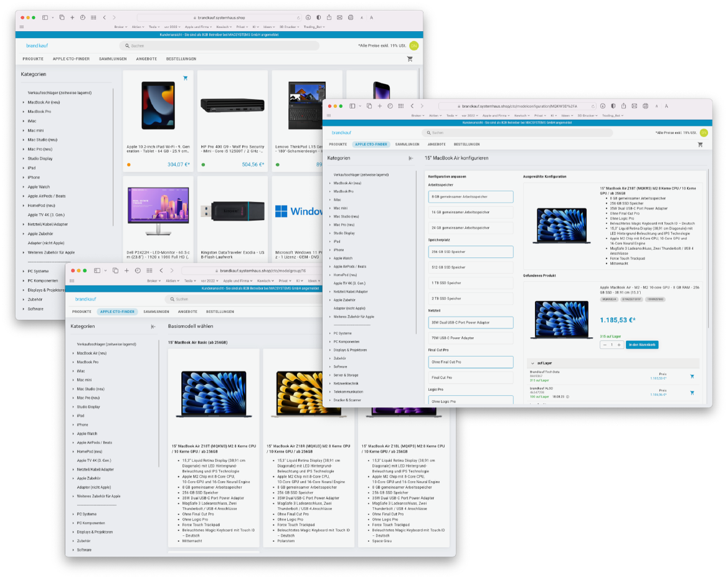The width and height of the screenshot is (728, 579).
Task: Open a new tab in the products window
Action: pyautogui.click(x=72, y=17)
